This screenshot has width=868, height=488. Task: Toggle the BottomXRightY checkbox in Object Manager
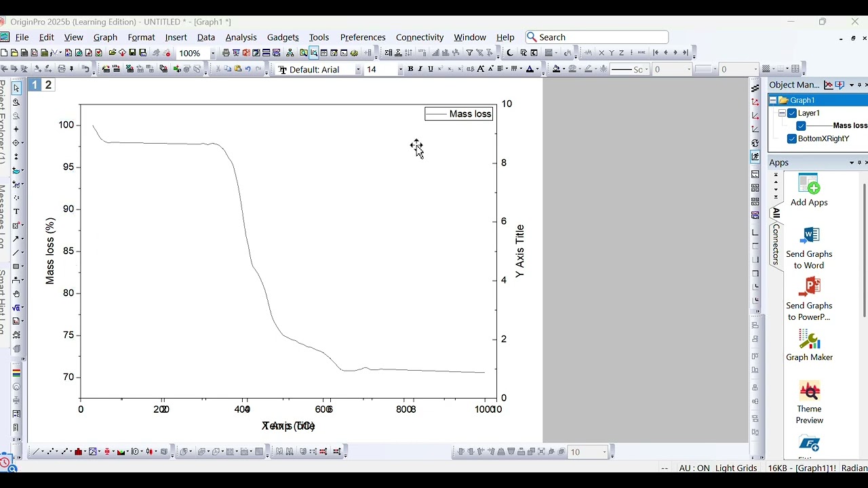[x=792, y=138]
